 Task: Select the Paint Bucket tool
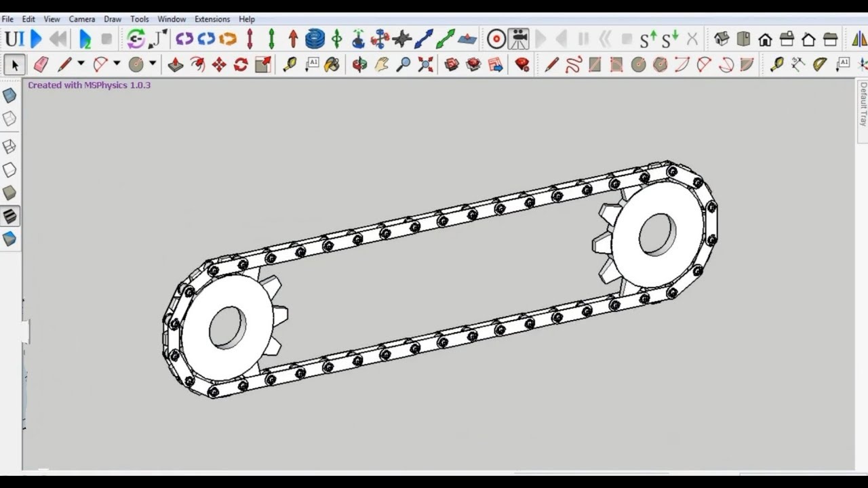332,65
